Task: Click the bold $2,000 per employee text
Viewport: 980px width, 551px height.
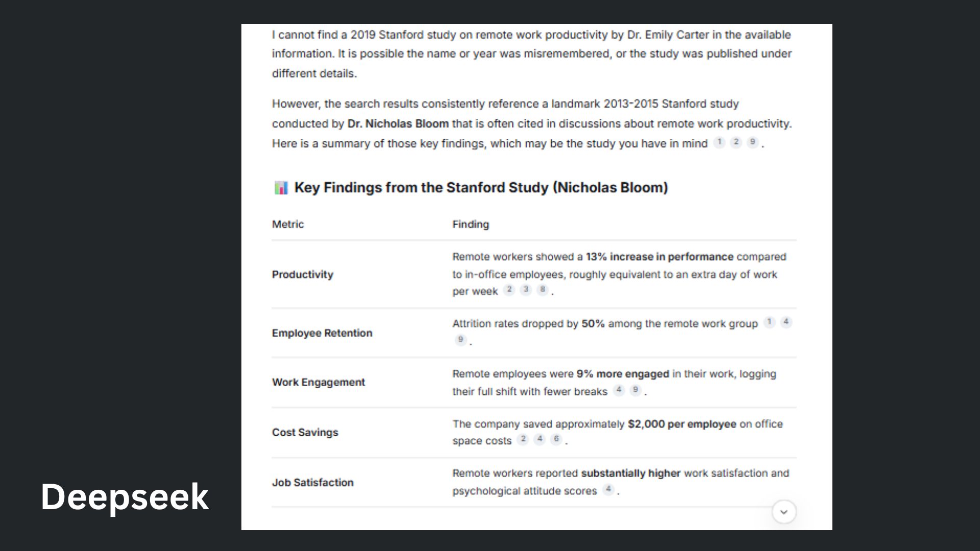Action: 682,424
